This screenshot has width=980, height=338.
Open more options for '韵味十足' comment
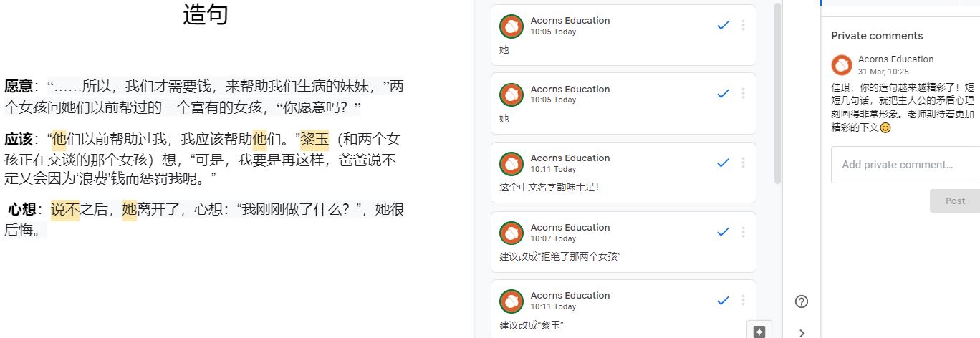pyautogui.click(x=743, y=163)
